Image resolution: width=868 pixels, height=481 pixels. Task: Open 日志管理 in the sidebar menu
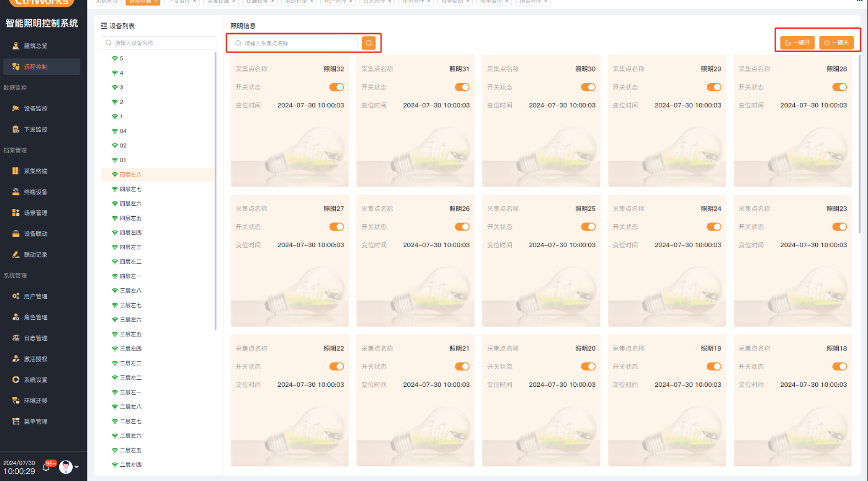[x=35, y=338]
